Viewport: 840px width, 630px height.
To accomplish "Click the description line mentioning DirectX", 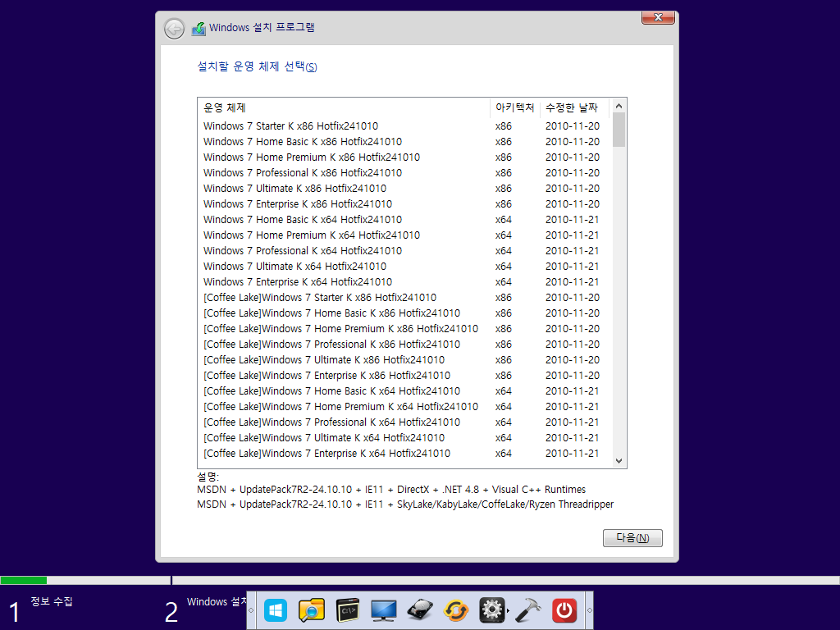I will [391, 489].
